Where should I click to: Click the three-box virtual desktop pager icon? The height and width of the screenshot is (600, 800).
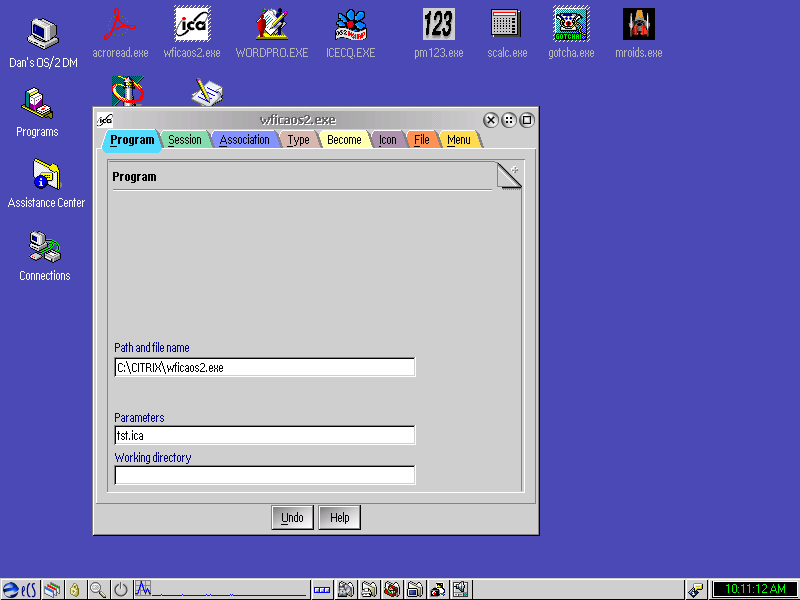[322, 590]
